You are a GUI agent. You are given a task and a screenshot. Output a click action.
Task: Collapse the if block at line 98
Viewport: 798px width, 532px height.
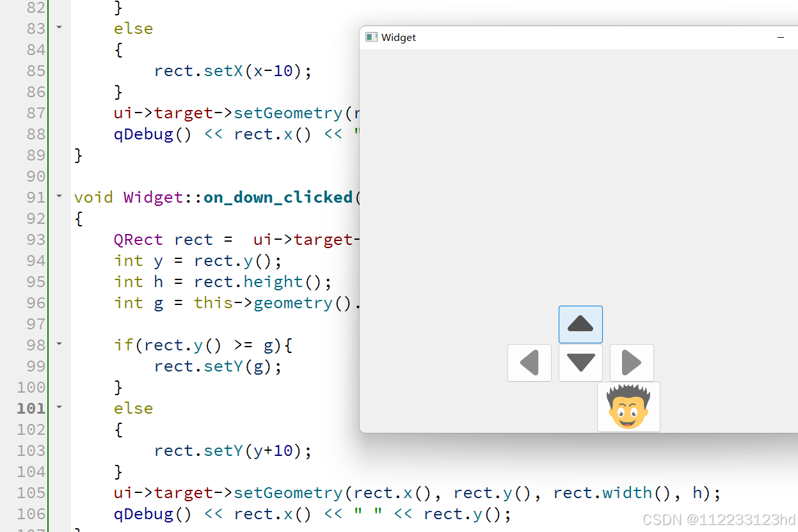click(x=60, y=344)
